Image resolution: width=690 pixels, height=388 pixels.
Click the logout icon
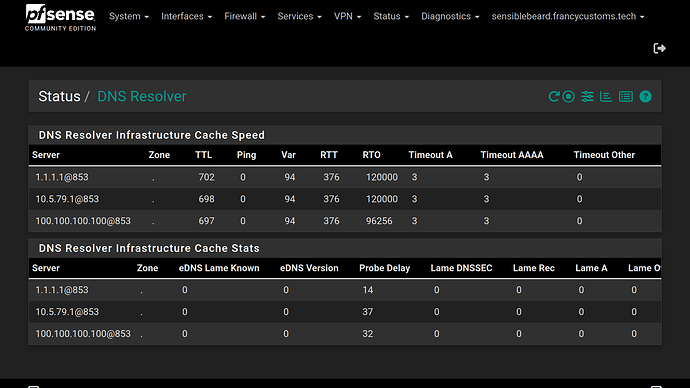click(659, 48)
